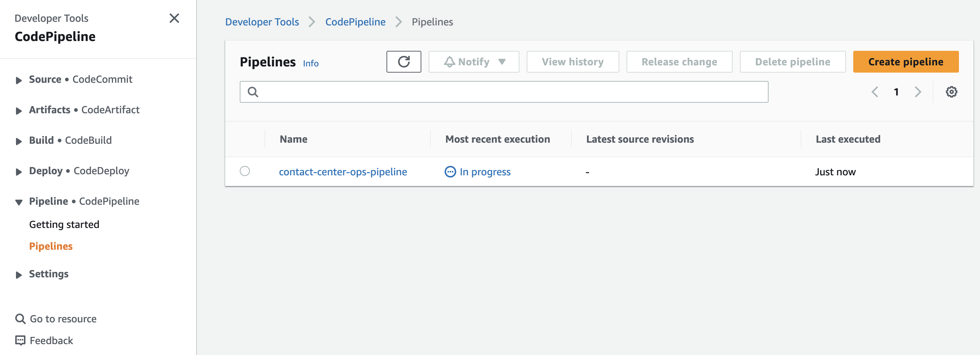Go to previous page of pipelines

pyautogui.click(x=875, y=91)
